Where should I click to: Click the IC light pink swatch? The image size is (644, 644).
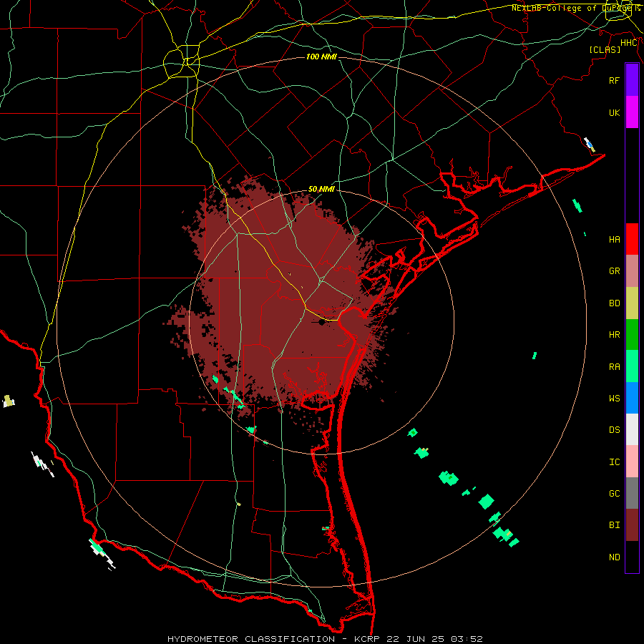pos(632,462)
